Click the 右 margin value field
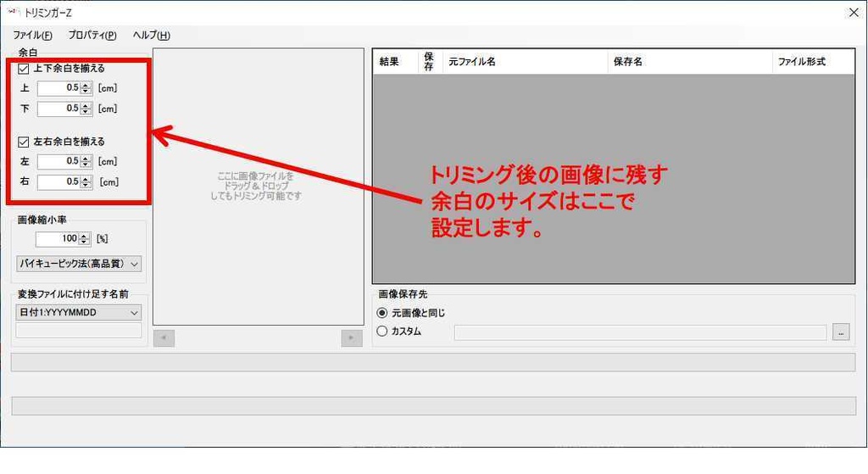868x474 pixels. (58, 181)
